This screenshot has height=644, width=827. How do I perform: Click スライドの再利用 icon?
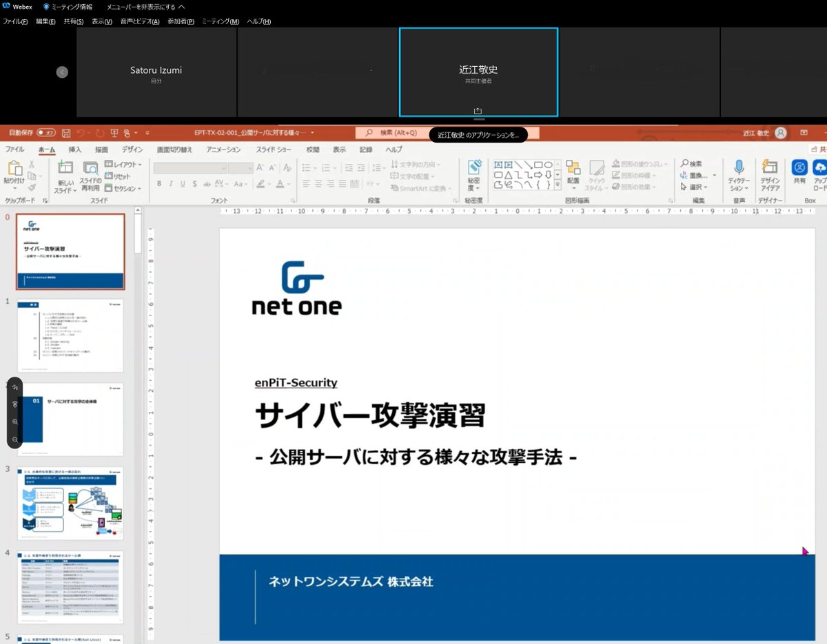click(x=90, y=167)
